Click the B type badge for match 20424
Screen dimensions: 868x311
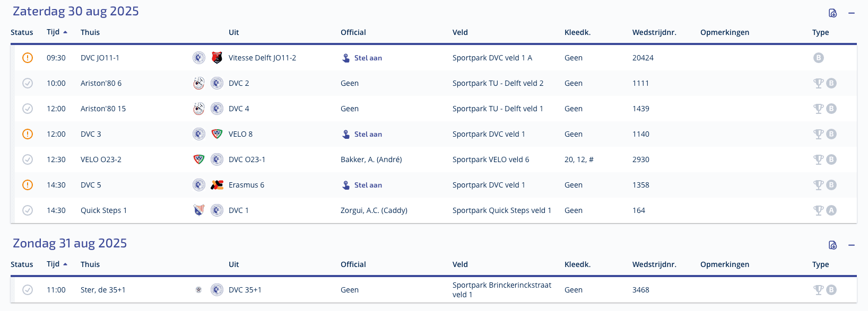coord(819,58)
